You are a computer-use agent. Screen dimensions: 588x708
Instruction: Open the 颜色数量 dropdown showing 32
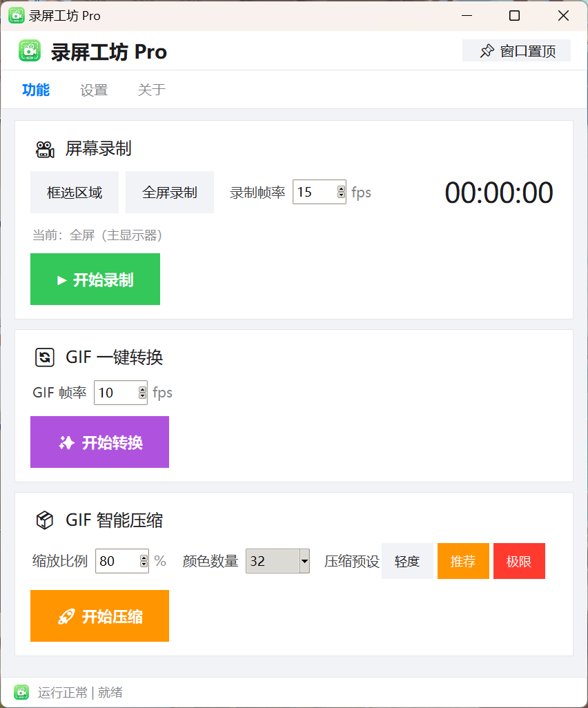click(277, 561)
